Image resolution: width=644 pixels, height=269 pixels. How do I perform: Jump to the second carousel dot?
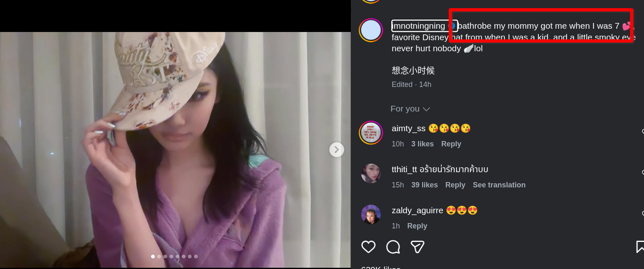pos(159,256)
